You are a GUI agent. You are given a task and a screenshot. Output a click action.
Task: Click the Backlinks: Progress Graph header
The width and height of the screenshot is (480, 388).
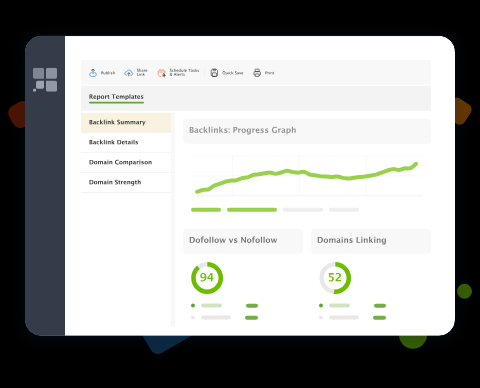click(x=307, y=131)
